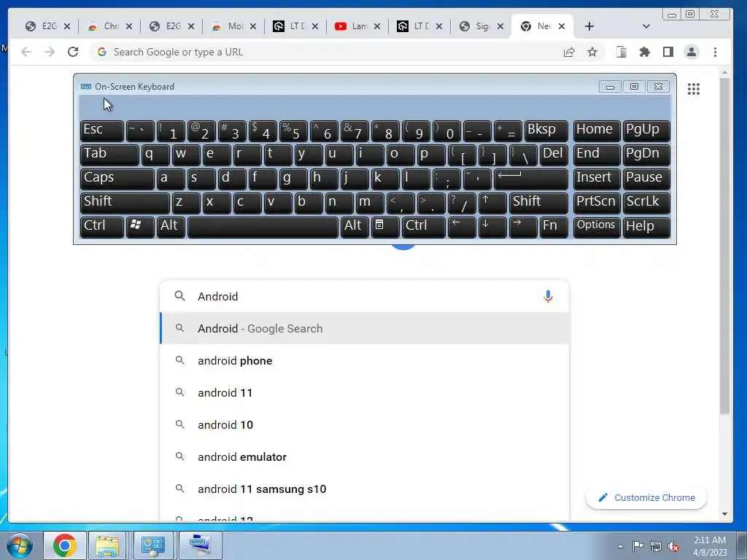Click Options key on On-Screen Keyboard
This screenshot has height=560, width=747.
tap(596, 227)
